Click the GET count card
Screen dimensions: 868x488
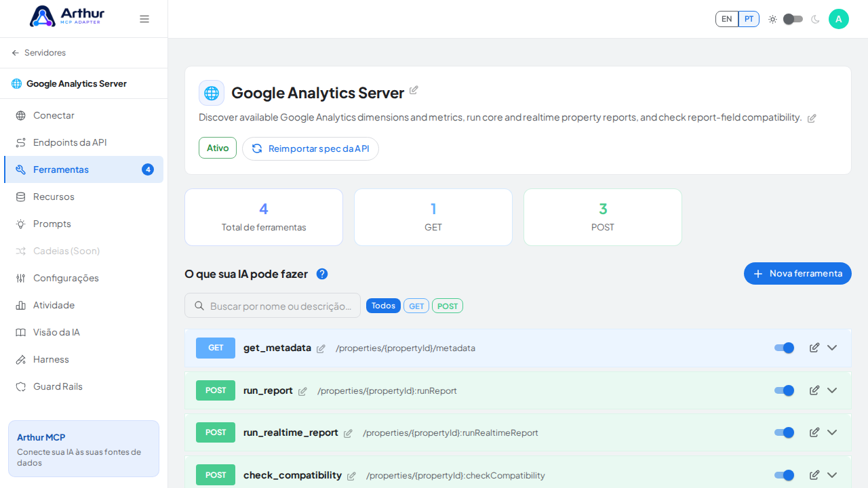click(433, 217)
